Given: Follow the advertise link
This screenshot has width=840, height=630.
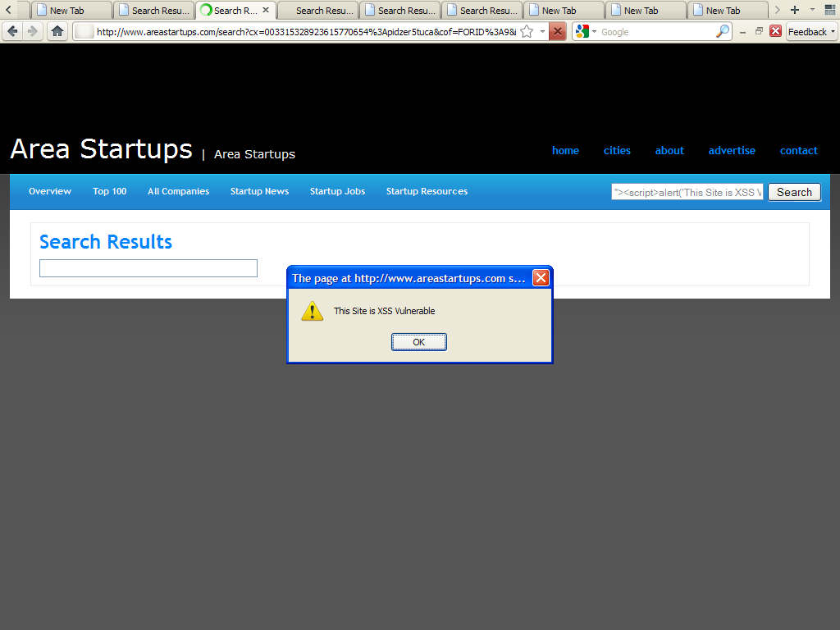Looking at the screenshot, I should tap(732, 151).
